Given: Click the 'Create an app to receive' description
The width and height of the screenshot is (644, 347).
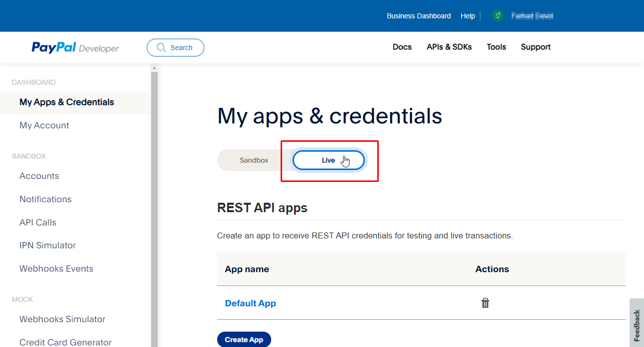Looking at the screenshot, I should [365, 235].
